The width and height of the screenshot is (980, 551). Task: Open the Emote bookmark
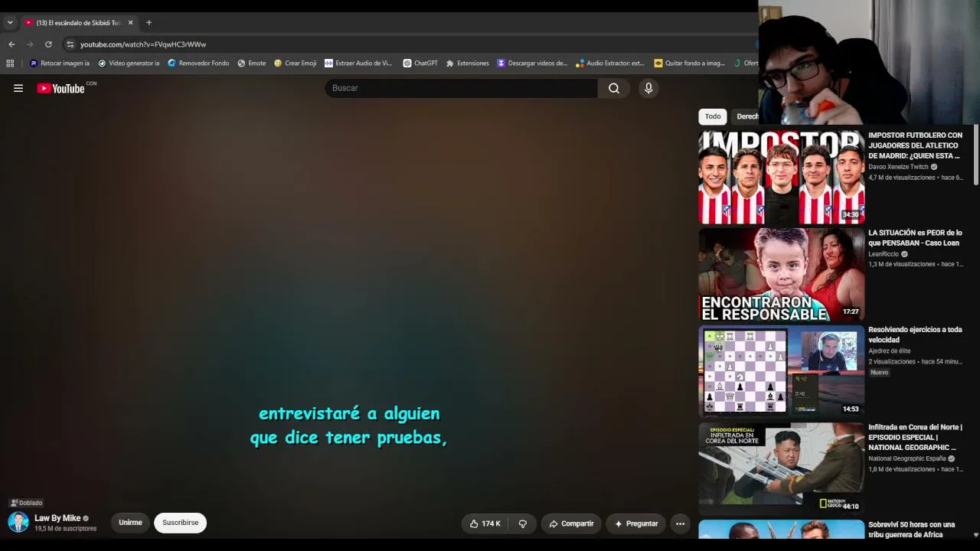click(252, 64)
